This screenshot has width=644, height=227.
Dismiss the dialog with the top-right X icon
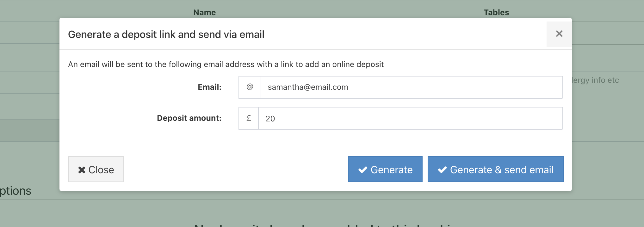click(559, 34)
